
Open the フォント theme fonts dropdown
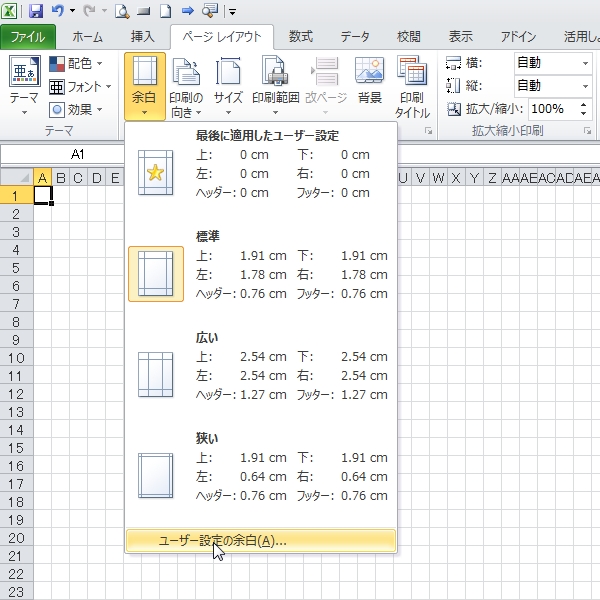point(80,87)
